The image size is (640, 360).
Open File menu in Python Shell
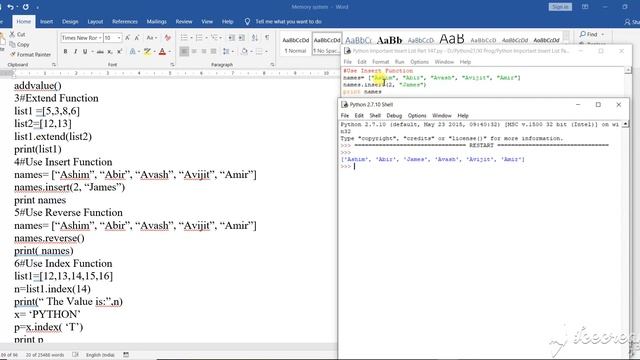click(x=344, y=116)
